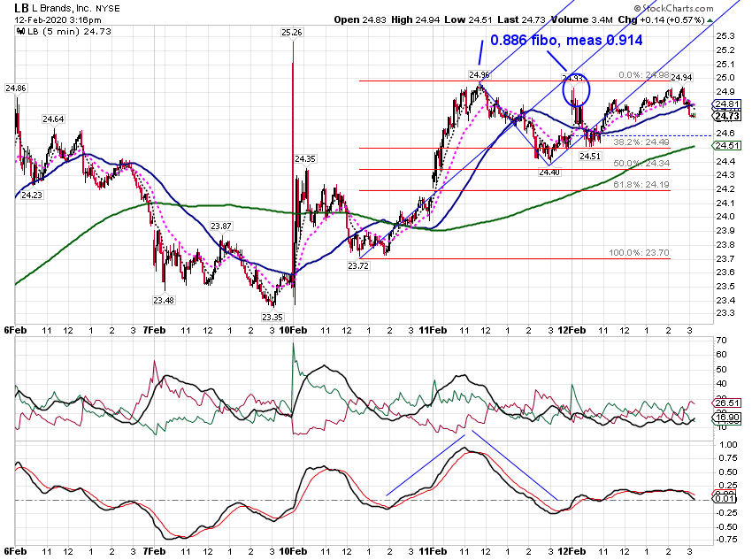Select the L Brands, Inc. company name
Screen dimensions: 752x560
tap(60, 8)
